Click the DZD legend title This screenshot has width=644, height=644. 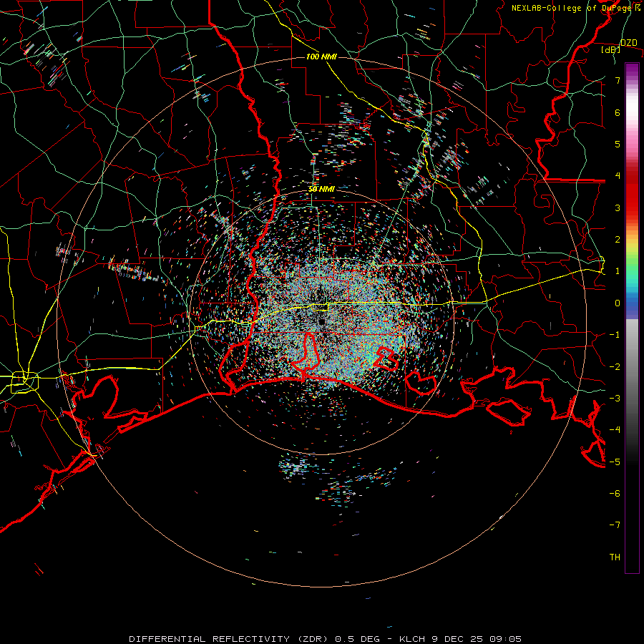[628, 43]
